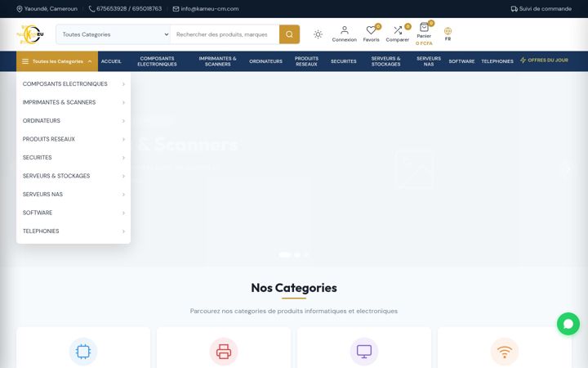Open the Connexion user account icon
The image size is (588, 368).
click(345, 30)
